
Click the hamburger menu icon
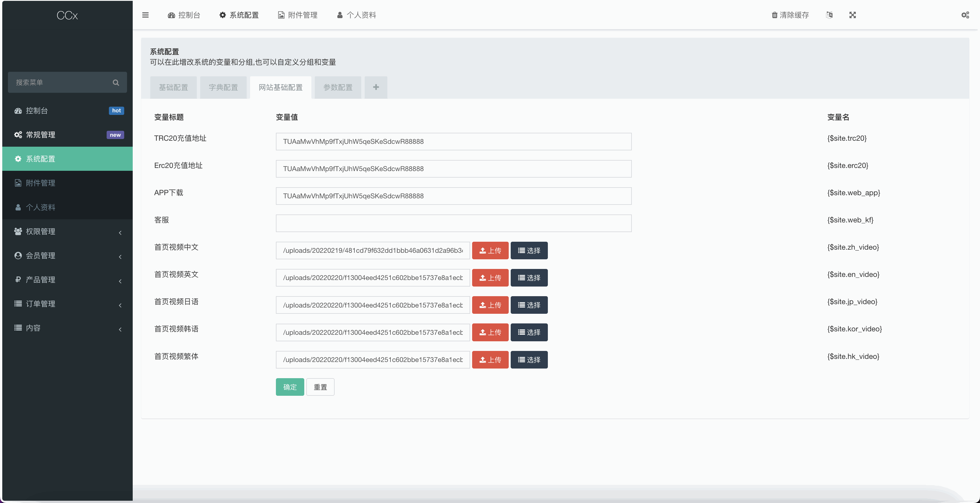[x=145, y=15]
